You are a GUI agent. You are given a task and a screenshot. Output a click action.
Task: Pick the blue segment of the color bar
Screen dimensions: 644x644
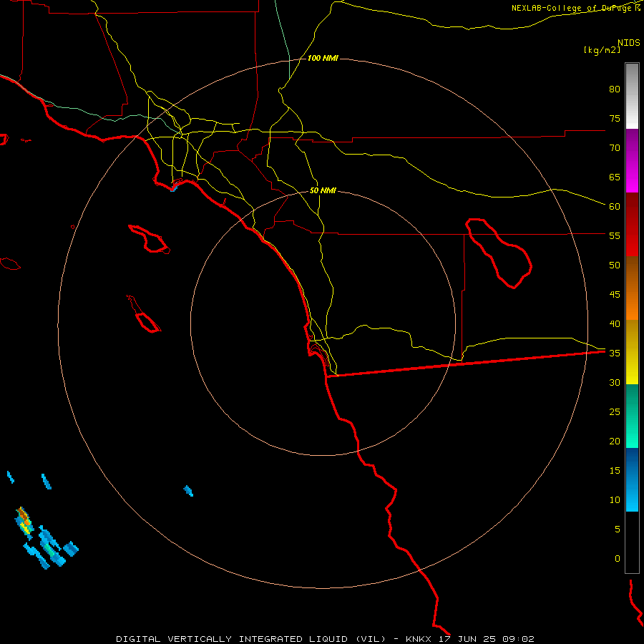pyautogui.click(x=632, y=479)
